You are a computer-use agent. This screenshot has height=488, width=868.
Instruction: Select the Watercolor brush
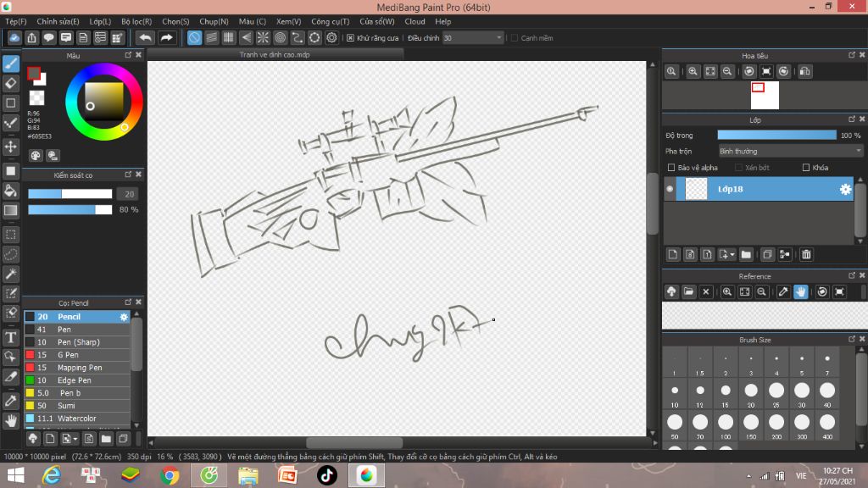point(76,419)
